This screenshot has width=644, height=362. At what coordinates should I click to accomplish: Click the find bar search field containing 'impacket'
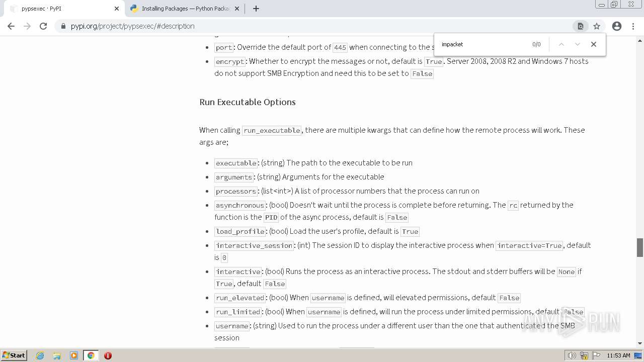483,44
